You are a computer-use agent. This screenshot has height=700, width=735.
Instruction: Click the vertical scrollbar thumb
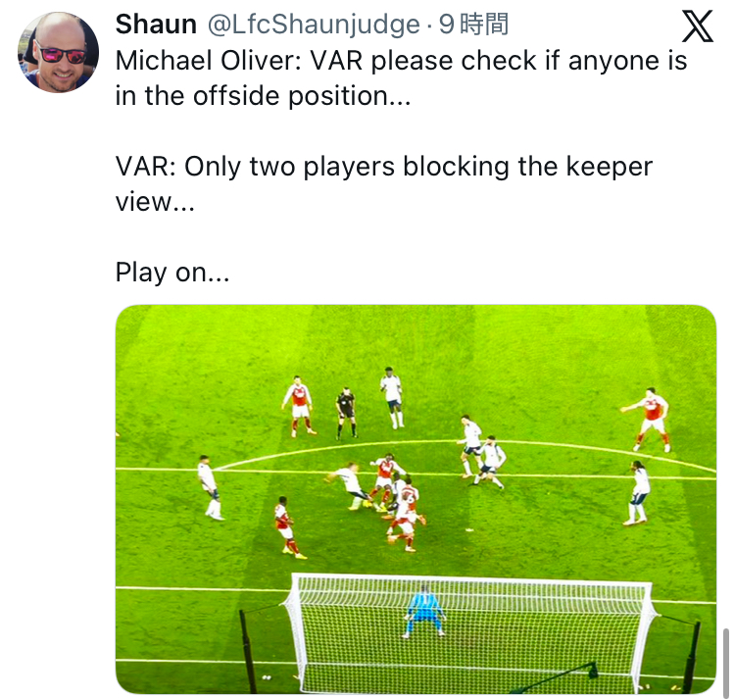coord(726,663)
